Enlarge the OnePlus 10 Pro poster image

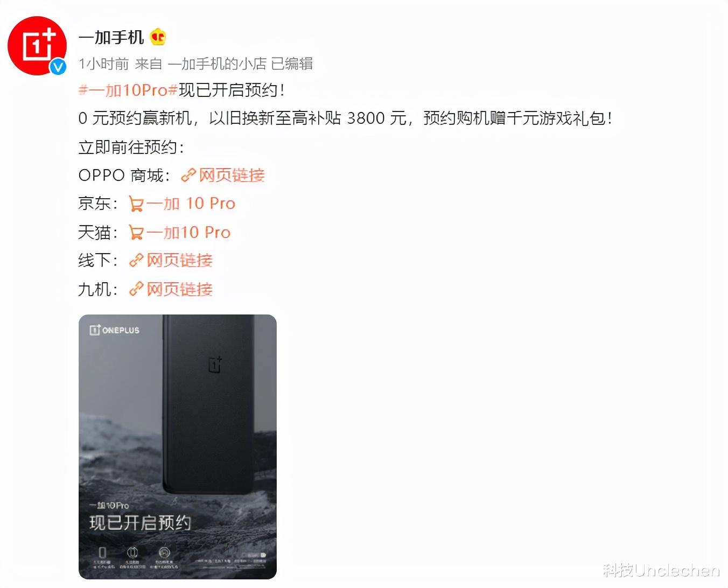coord(178,447)
